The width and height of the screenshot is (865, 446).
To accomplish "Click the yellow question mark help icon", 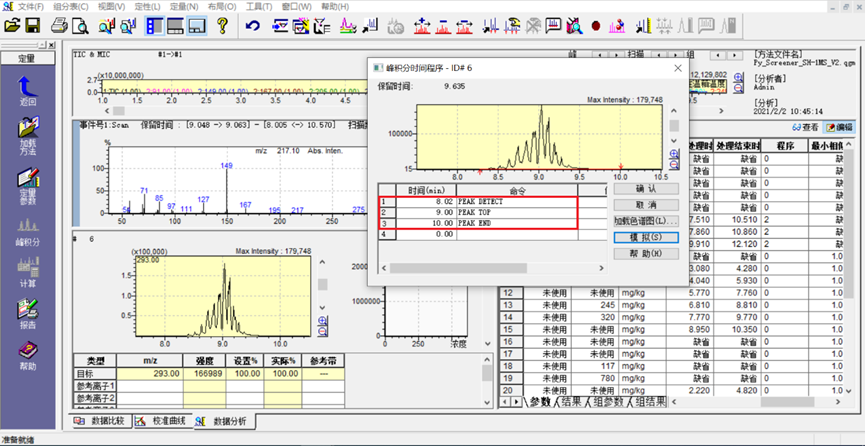I will click(222, 24).
